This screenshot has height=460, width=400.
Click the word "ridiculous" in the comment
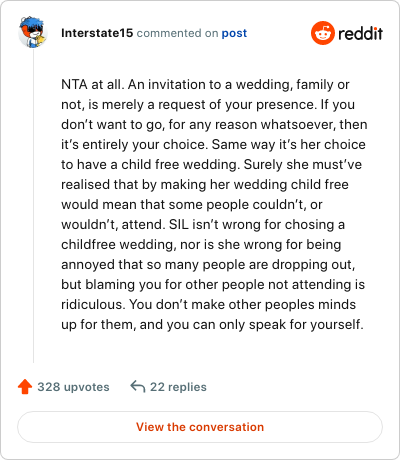[x=92, y=304]
